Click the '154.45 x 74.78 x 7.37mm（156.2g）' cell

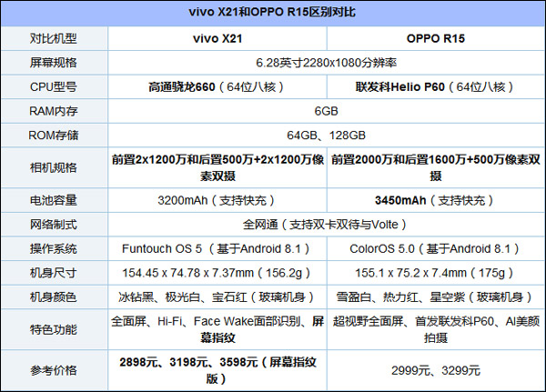217,273
